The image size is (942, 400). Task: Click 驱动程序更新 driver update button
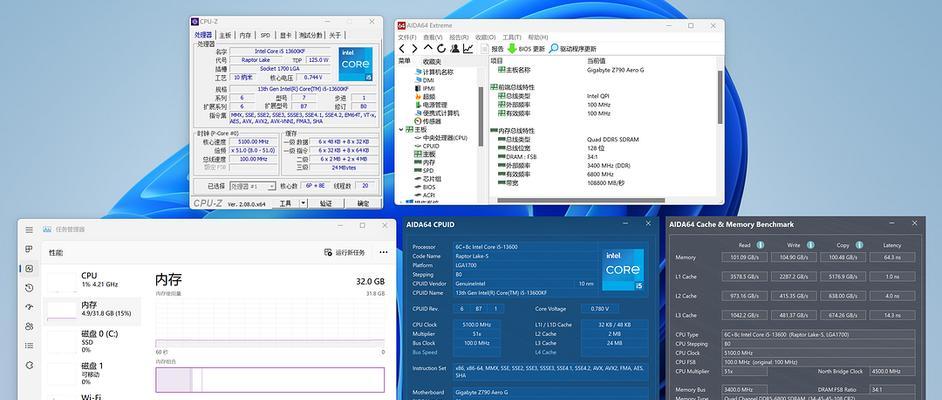pos(573,49)
